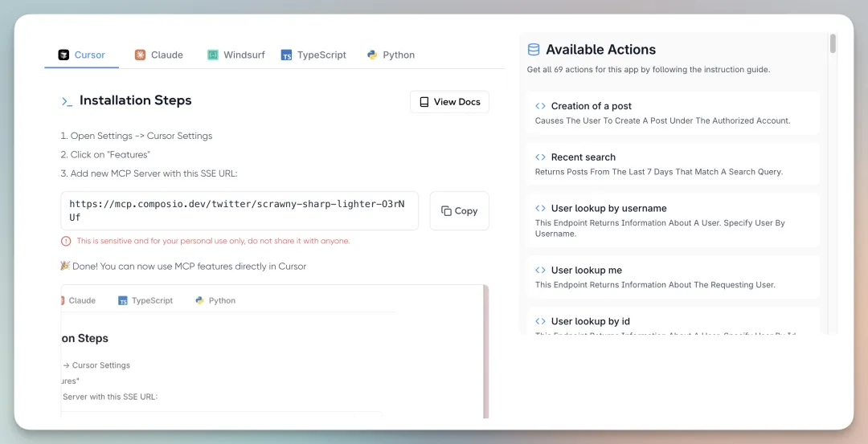Click the TS icon in TypeScript tab

[x=286, y=55]
